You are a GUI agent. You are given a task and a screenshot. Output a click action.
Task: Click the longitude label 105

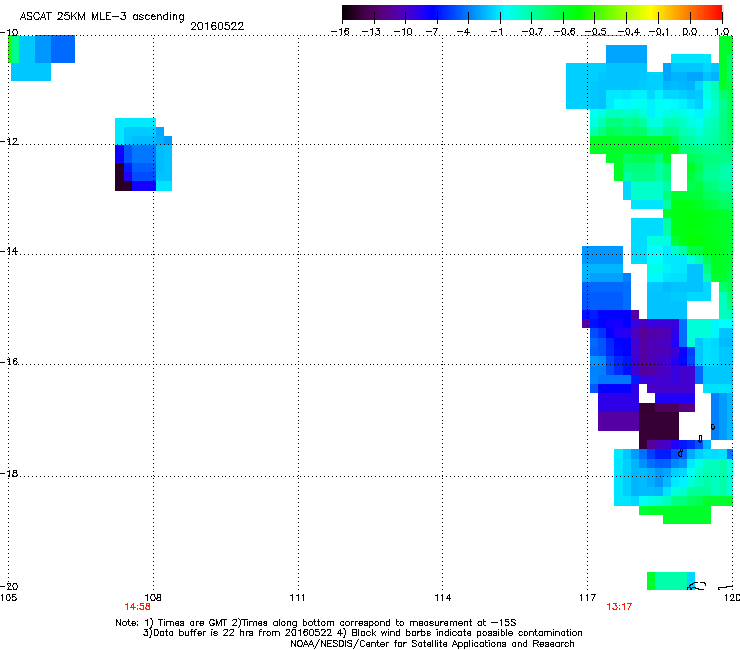click(8, 598)
